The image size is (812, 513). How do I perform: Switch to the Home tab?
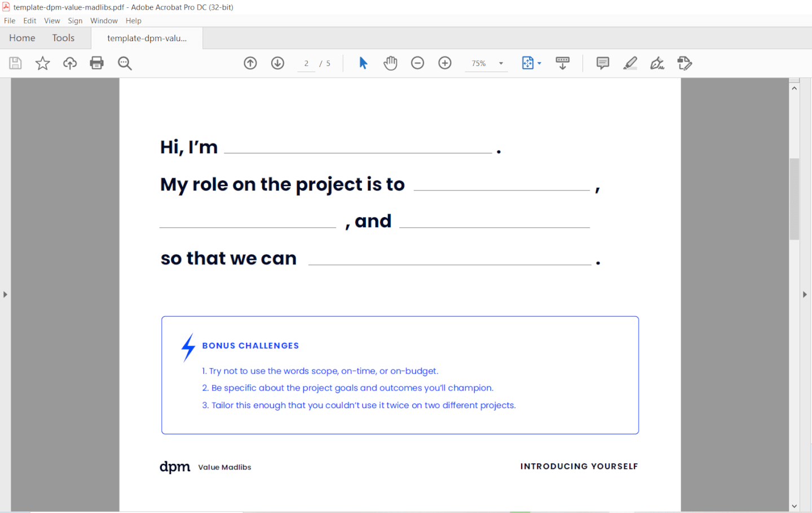[x=22, y=38]
